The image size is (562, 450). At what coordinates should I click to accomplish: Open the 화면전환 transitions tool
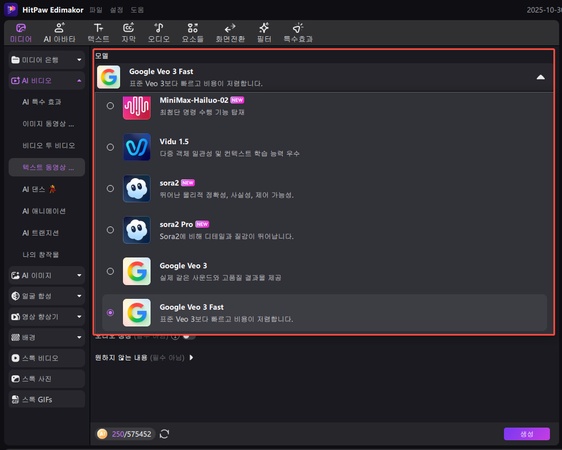pyautogui.click(x=230, y=33)
